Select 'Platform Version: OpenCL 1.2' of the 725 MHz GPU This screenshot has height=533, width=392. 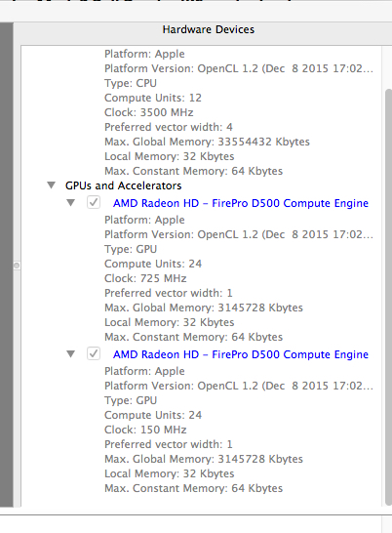click(x=239, y=234)
